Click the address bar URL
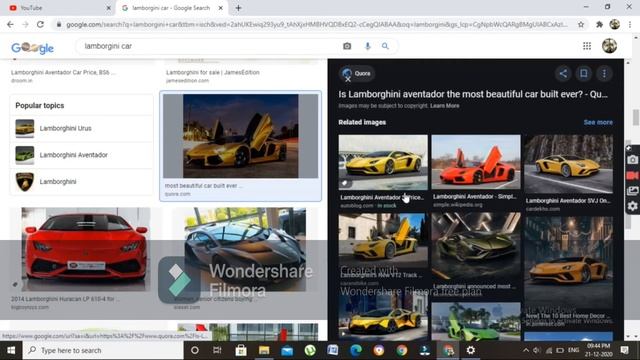 (x=316, y=24)
